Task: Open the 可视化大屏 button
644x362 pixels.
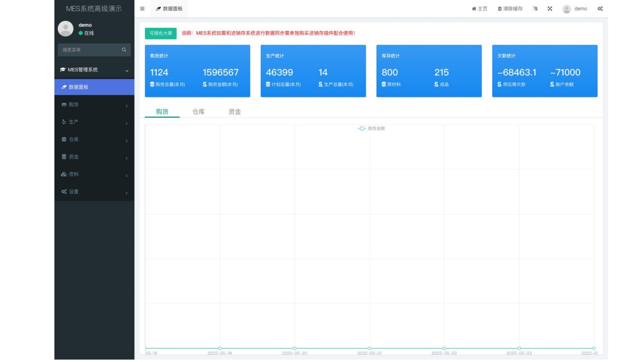Action: pos(161,33)
